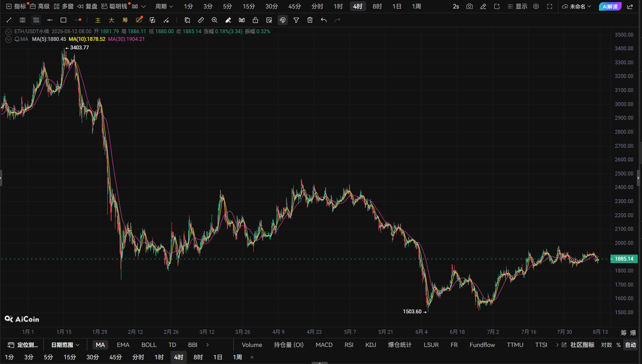Open the 日期范围 date range dropdown
This screenshot has width=642, height=364.
coord(65,345)
